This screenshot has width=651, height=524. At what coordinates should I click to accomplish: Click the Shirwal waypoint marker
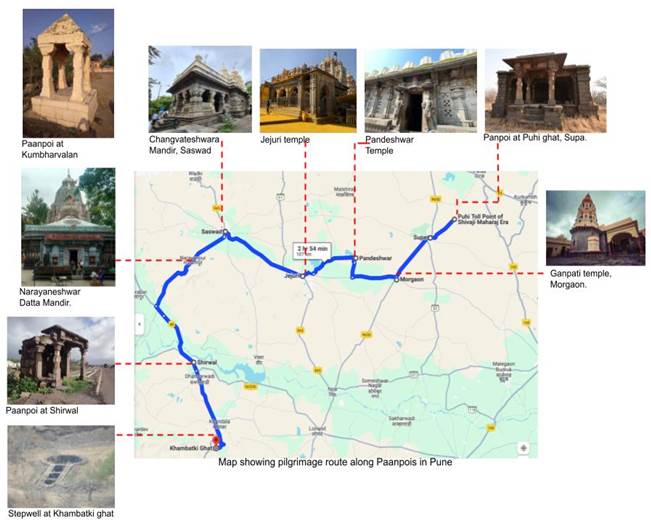(x=194, y=363)
